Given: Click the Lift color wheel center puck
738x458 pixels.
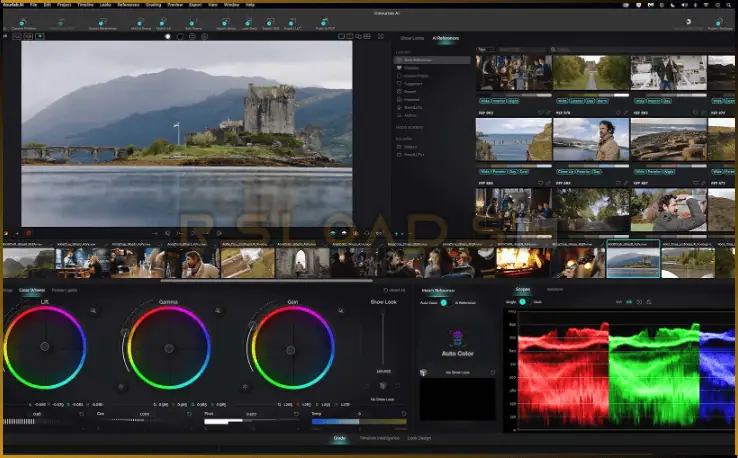Looking at the screenshot, I should click(45, 346).
